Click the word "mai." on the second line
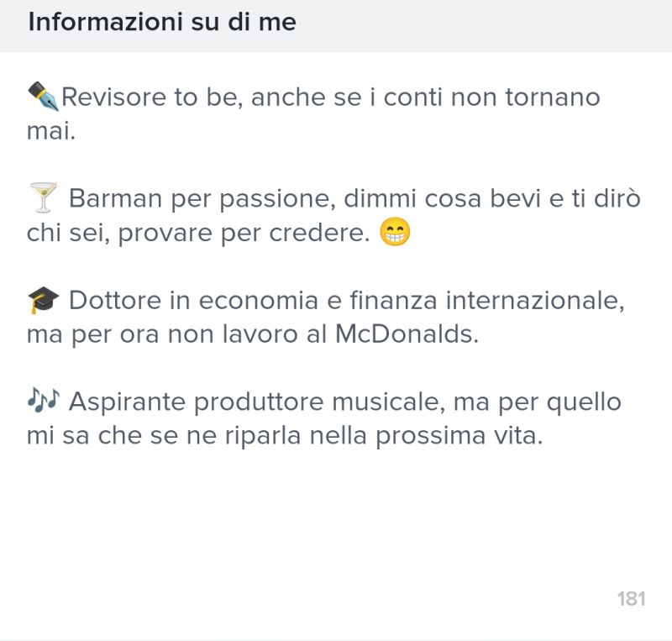The image size is (672, 641). click(x=51, y=132)
